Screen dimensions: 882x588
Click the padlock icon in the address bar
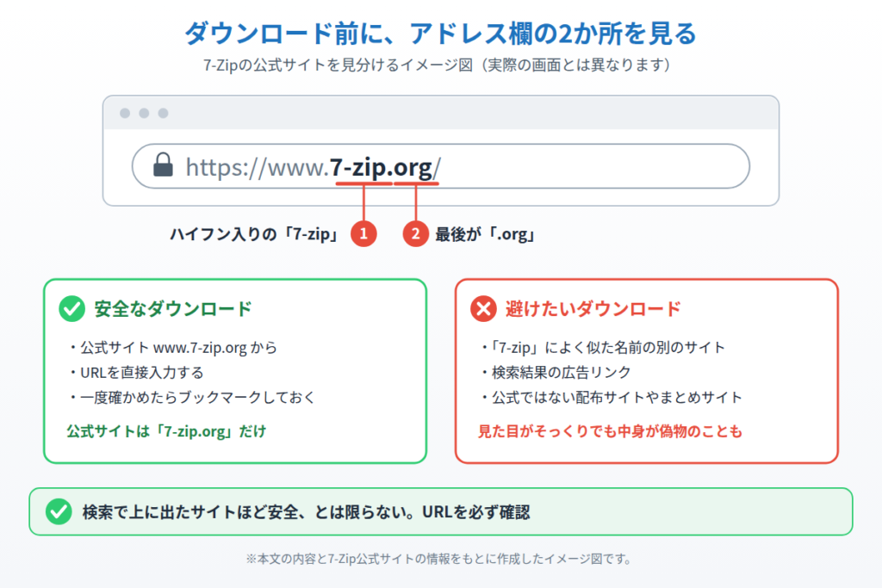tap(163, 164)
